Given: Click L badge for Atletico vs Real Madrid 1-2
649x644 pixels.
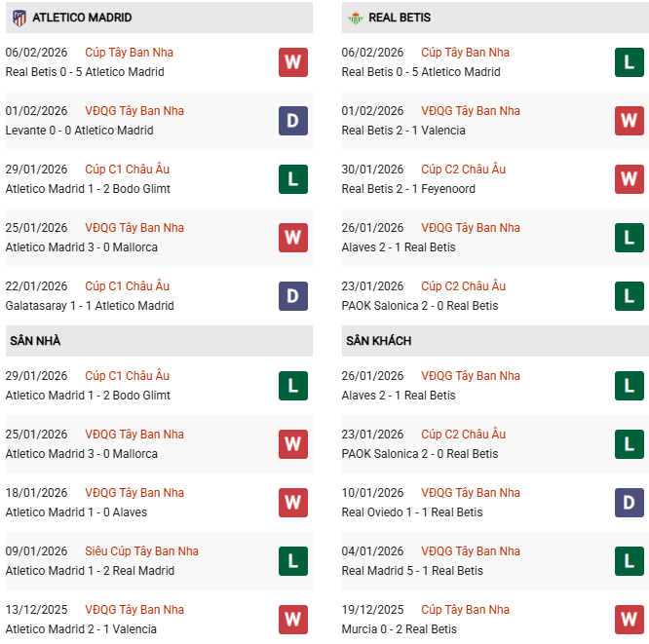Looking at the screenshot, I should 292,561.
